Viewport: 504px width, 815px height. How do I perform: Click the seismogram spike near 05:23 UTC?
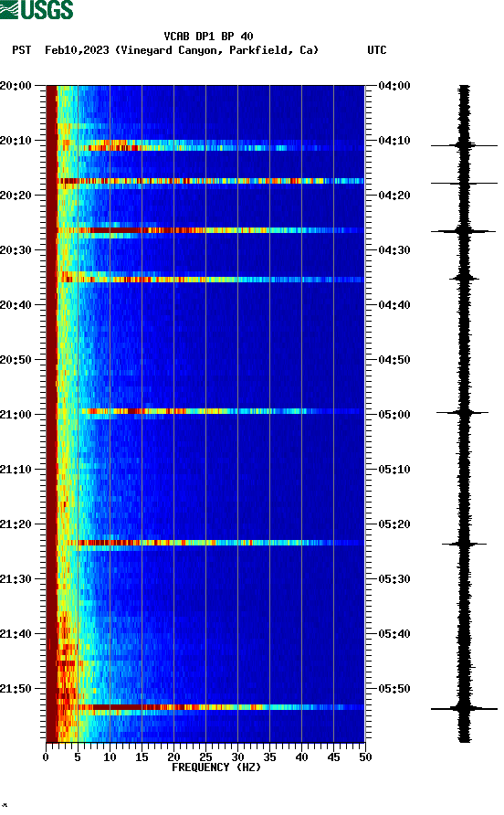464,545
